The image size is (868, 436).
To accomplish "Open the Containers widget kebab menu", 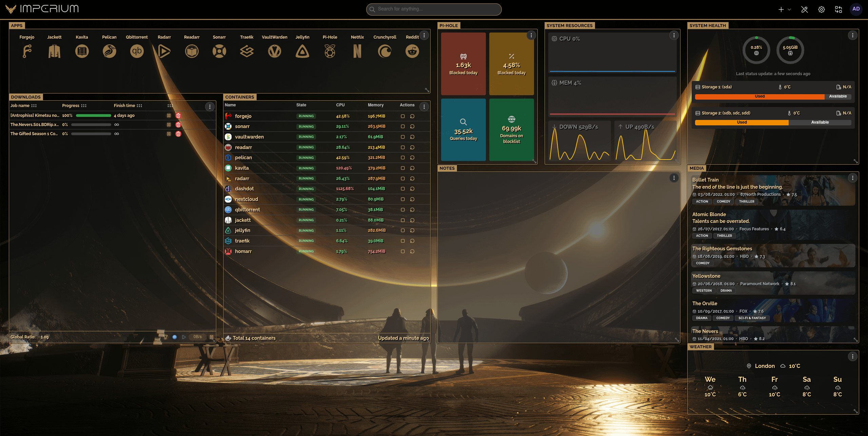I will point(424,106).
